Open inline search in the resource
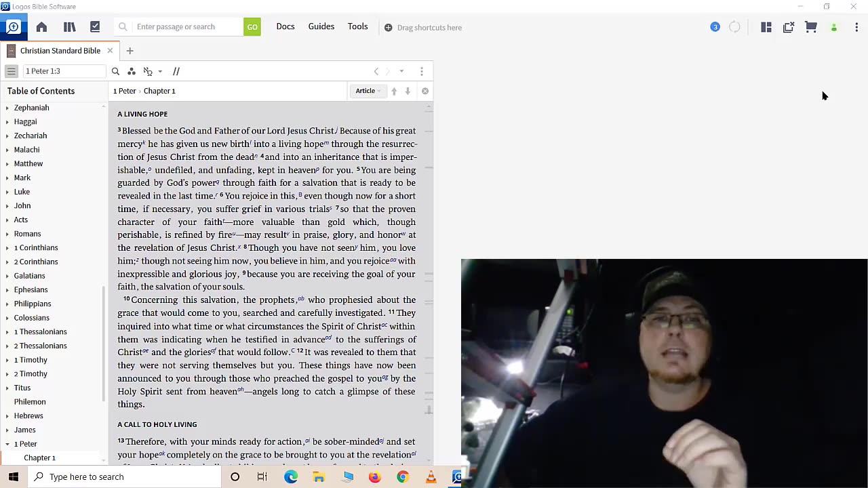 [115, 71]
